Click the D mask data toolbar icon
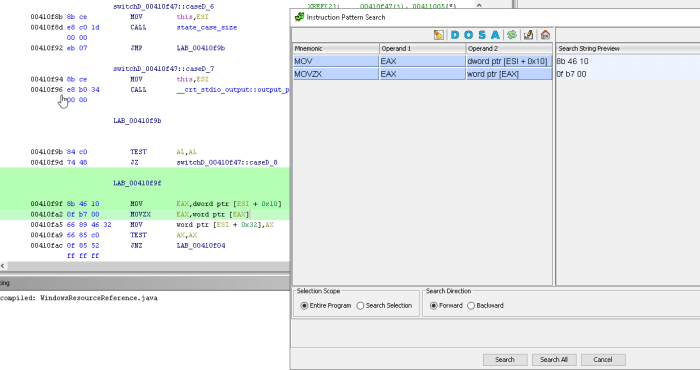This screenshot has height=370, width=700. click(454, 35)
